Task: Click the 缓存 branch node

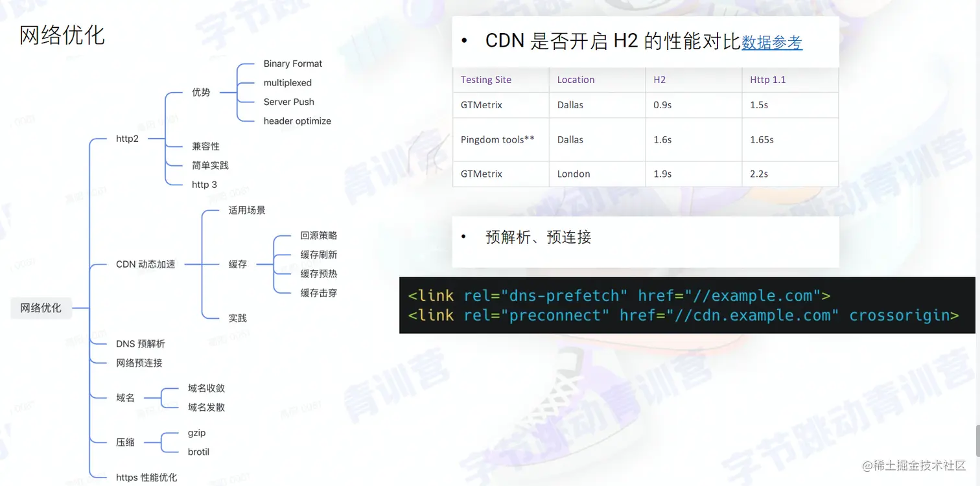Action: 238,264
